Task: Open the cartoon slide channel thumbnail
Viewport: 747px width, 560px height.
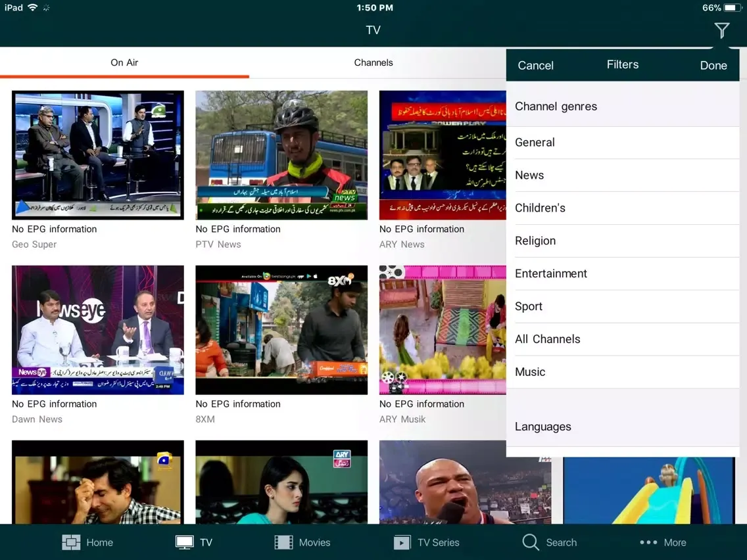Action: pos(649,490)
